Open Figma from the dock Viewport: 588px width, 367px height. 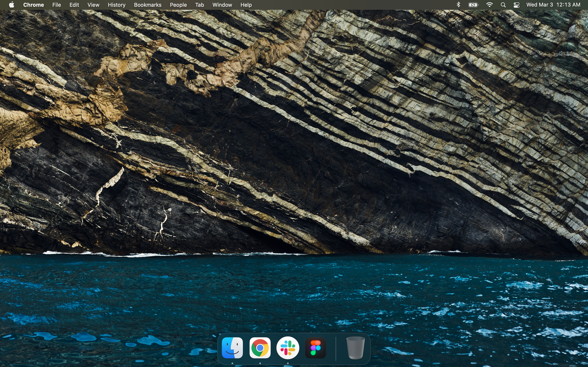[315, 348]
